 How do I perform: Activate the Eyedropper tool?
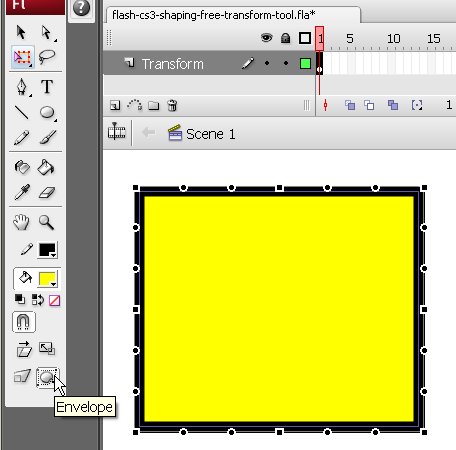[x=22, y=192]
